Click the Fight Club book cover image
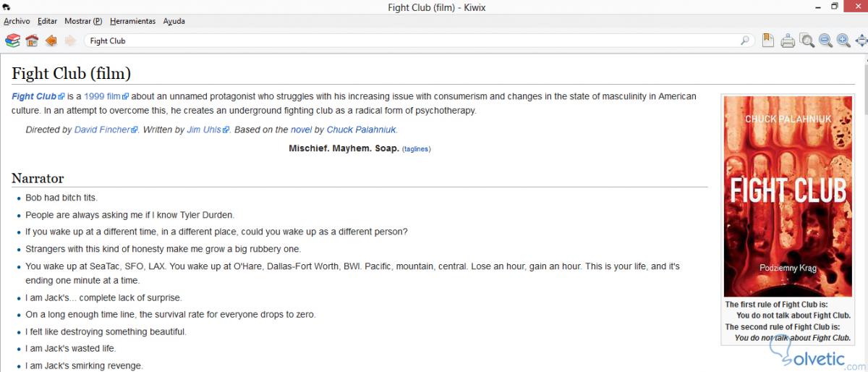The image size is (868, 372). click(x=788, y=195)
